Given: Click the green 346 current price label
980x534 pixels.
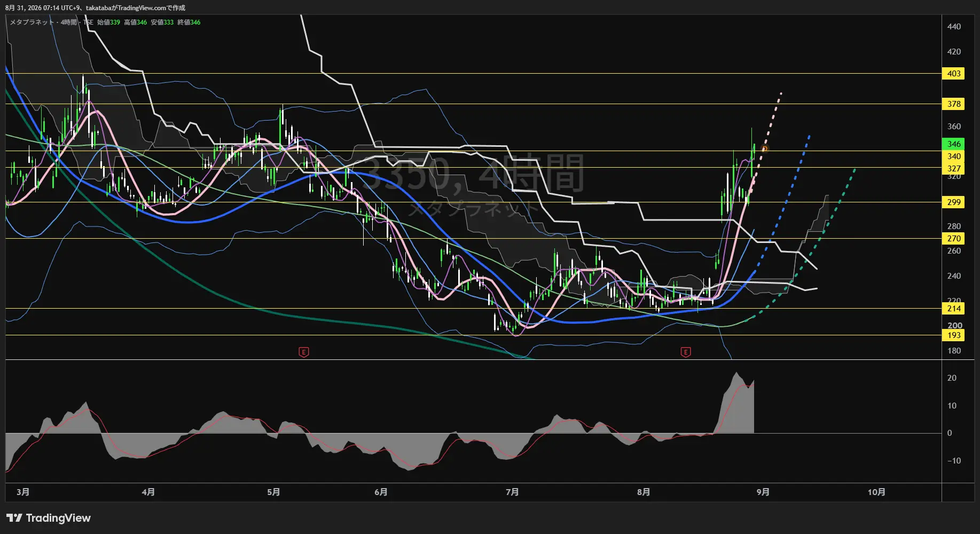Looking at the screenshot, I should tap(954, 144).
